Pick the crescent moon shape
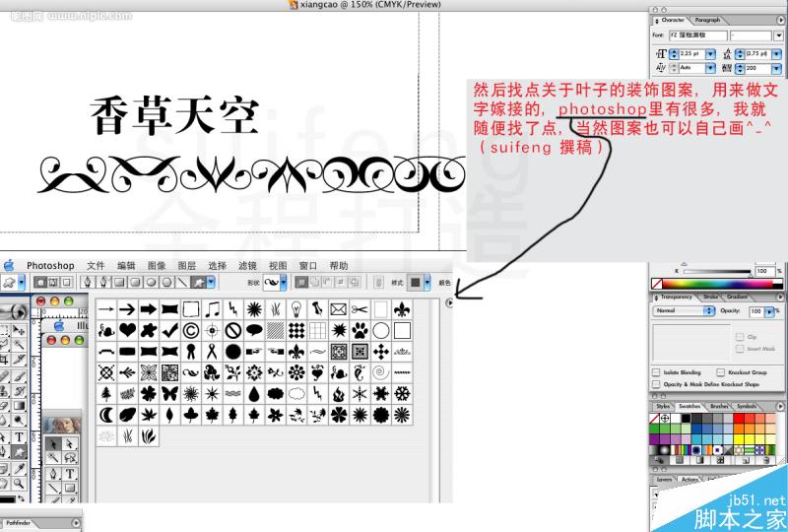Image resolution: width=788 pixels, height=532 pixels. (x=106, y=415)
